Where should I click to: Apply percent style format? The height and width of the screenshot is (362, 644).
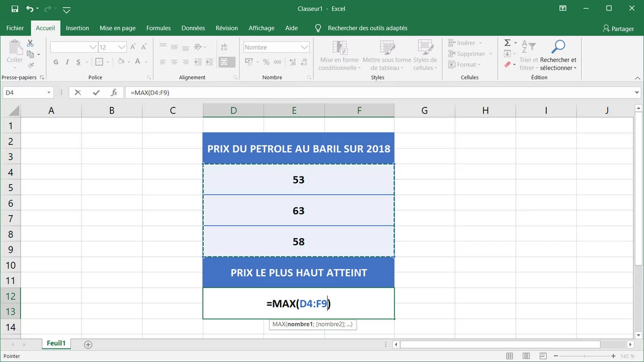coord(266,62)
